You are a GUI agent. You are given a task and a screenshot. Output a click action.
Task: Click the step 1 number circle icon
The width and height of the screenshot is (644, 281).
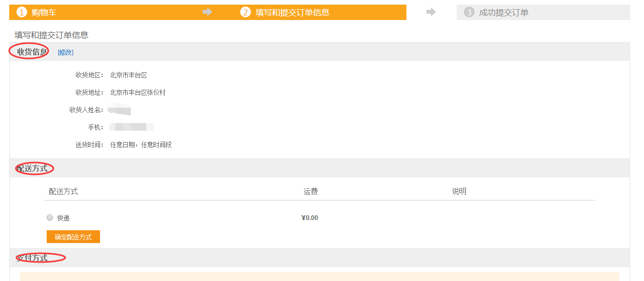coord(21,13)
